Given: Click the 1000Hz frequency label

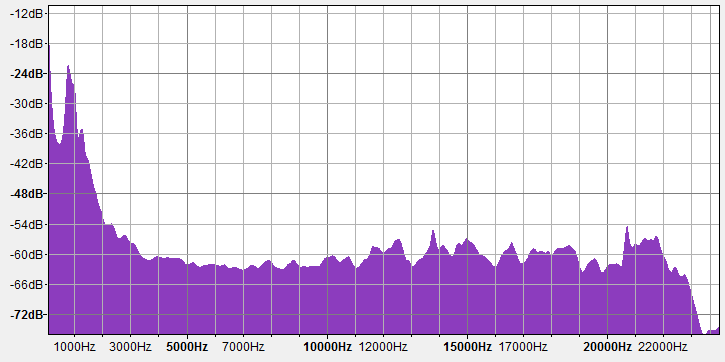Looking at the screenshot, I should [x=74, y=347].
